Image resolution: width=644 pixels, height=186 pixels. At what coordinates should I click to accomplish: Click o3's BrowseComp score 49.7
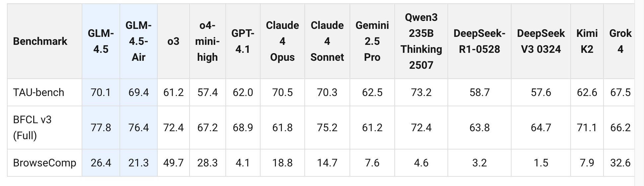click(173, 163)
